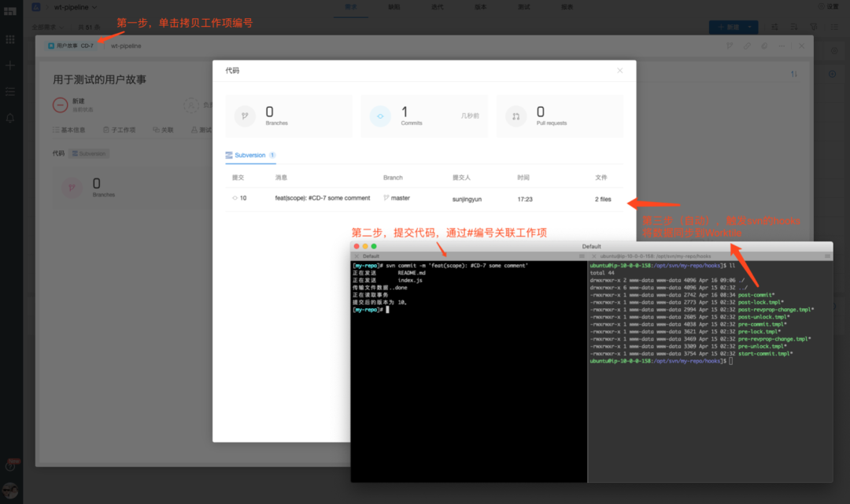The width and height of the screenshot is (850, 504).
Task: Click the Branches statistic icon in the code dialog
Action: [x=244, y=116]
